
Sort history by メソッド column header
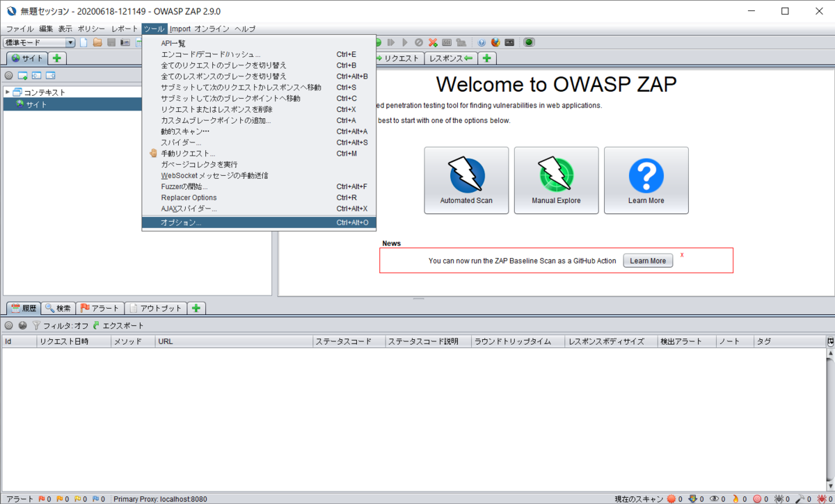132,341
